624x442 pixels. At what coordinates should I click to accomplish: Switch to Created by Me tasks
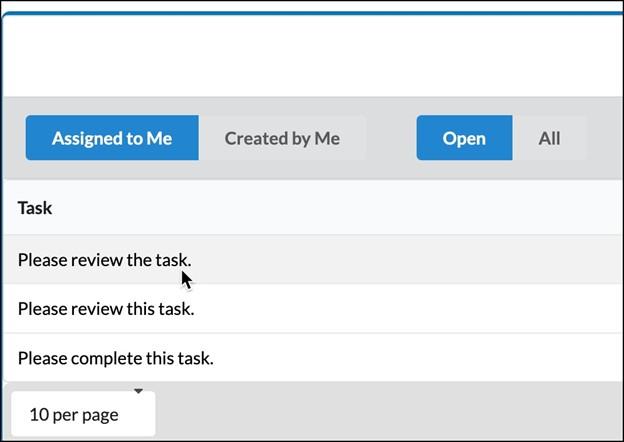coord(282,138)
